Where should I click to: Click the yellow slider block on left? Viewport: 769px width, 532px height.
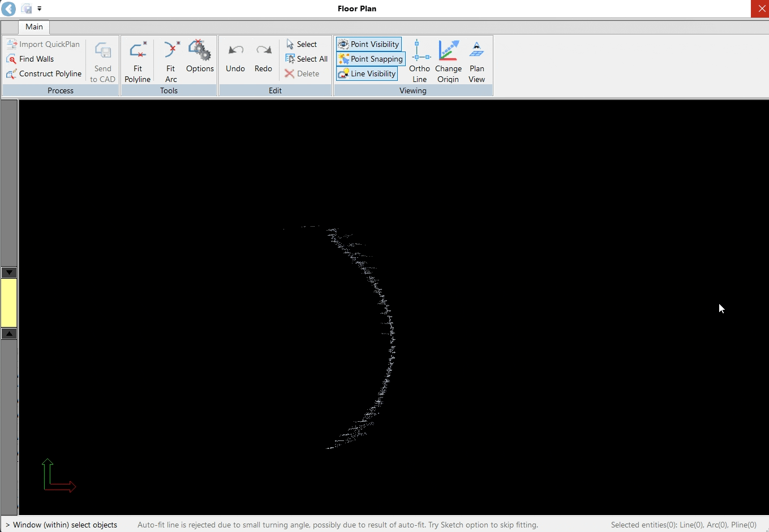point(9,303)
